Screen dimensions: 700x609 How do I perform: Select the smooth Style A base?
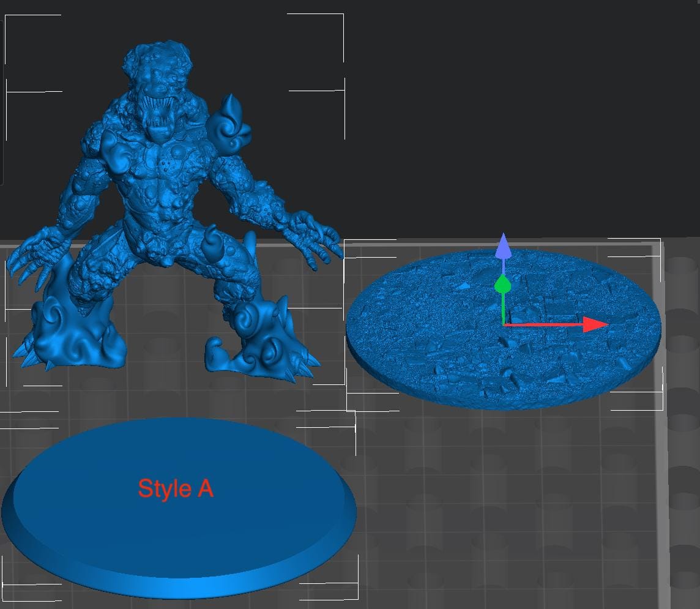click(179, 508)
